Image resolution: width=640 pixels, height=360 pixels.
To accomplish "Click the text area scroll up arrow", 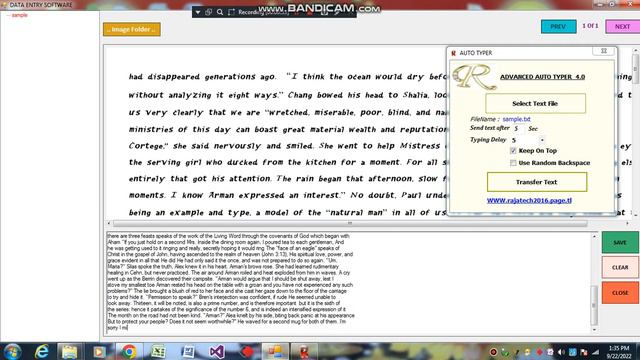I will tap(594, 236).
